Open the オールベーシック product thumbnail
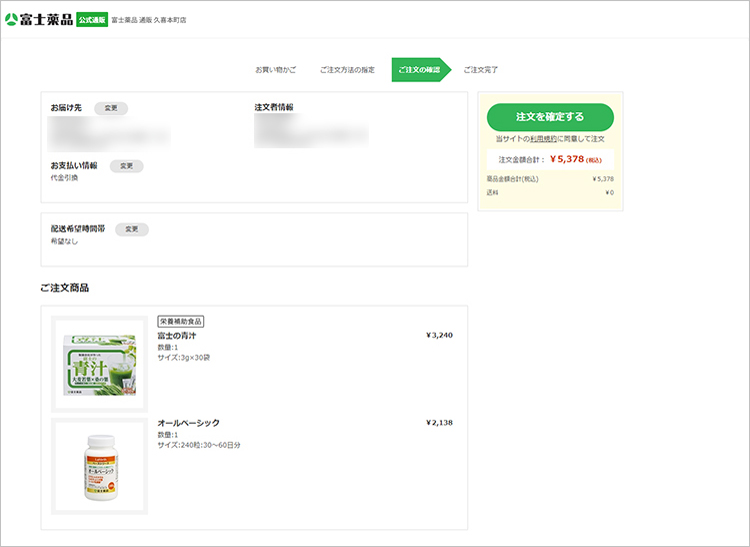Image resolution: width=750 pixels, height=547 pixels. point(99,466)
